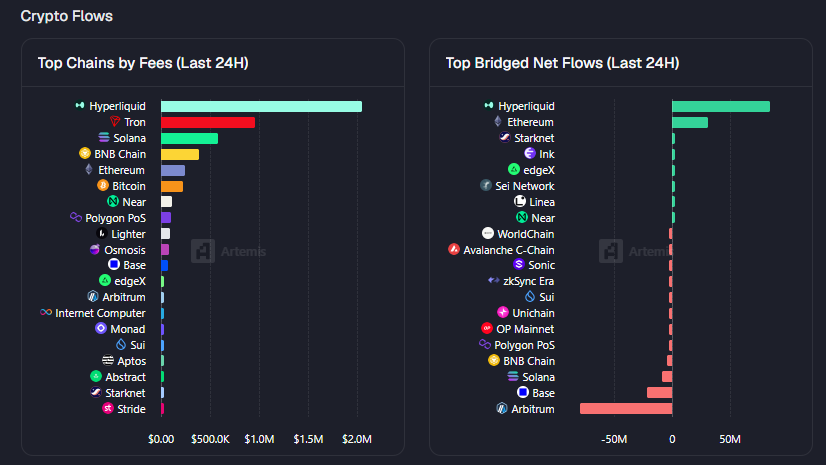Click the '$1.5M' axis label
This screenshot has width=826, height=465.
(308, 439)
